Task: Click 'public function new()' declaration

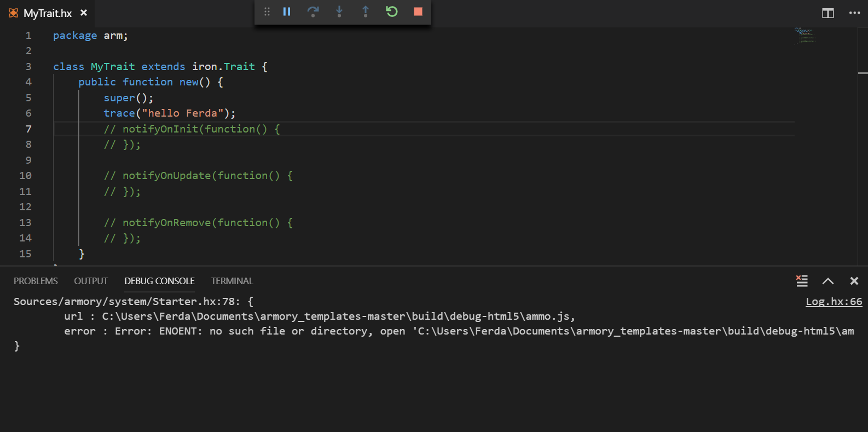Action: point(144,82)
